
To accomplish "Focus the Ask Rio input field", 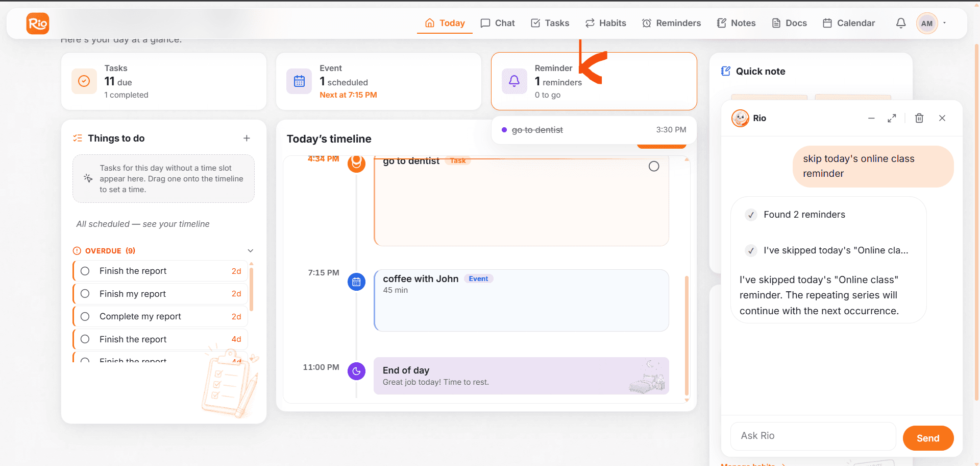I will coord(813,436).
